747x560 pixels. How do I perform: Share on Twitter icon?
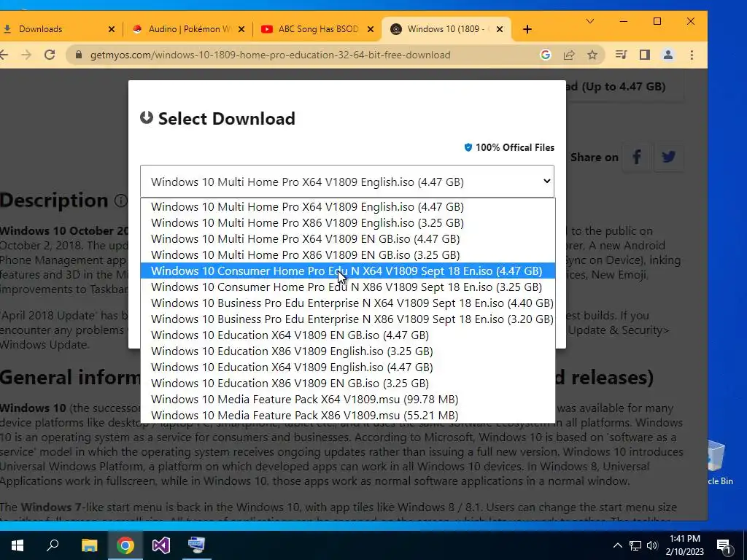669,157
